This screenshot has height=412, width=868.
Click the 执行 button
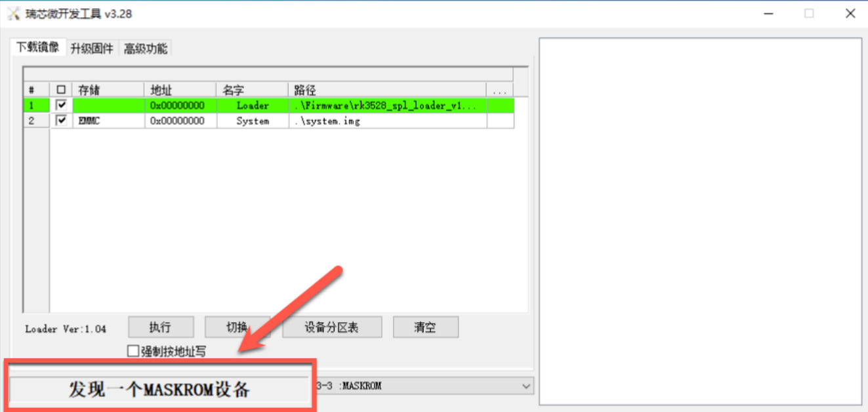(161, 327)
